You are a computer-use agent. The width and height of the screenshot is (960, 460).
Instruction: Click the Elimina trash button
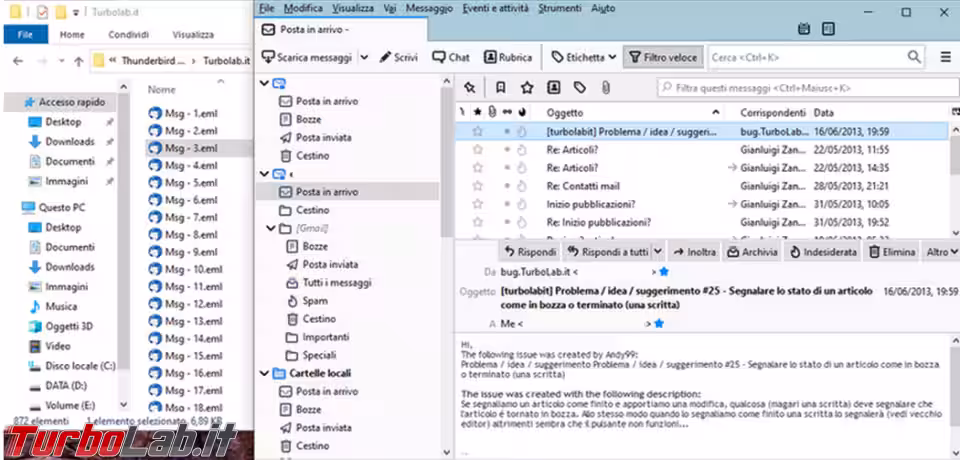[x=890, y=252]
